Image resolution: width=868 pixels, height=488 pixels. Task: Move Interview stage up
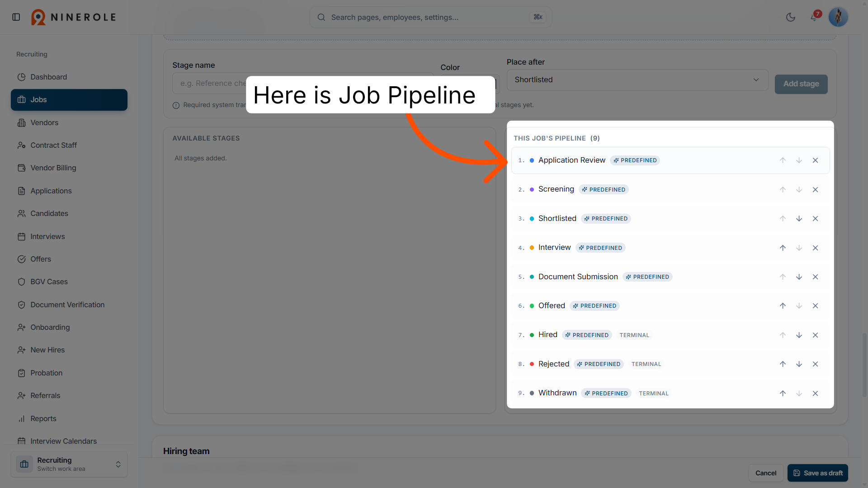click(x=783, y=248)
